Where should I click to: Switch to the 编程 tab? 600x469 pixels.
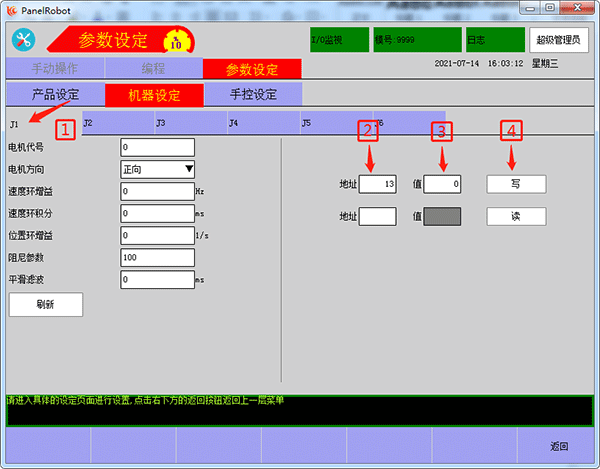[x=152, y=69]
